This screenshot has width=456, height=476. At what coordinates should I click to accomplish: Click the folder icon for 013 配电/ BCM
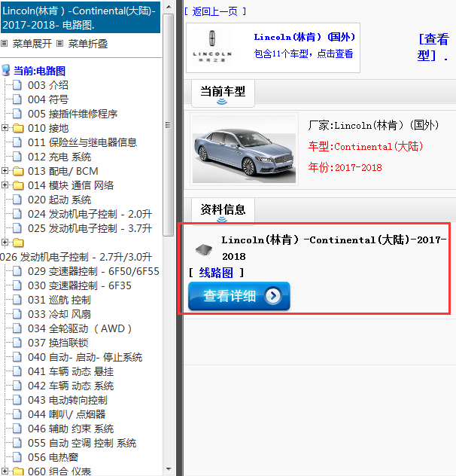click(x=18, y=171)
